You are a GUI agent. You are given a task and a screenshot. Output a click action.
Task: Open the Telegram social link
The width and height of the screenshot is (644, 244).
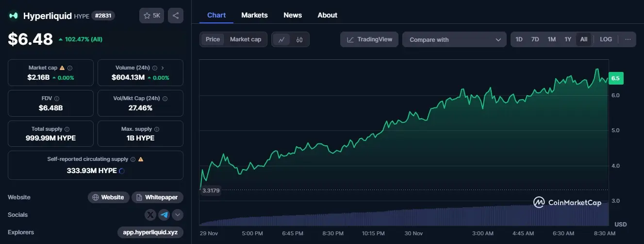(164, 214)
